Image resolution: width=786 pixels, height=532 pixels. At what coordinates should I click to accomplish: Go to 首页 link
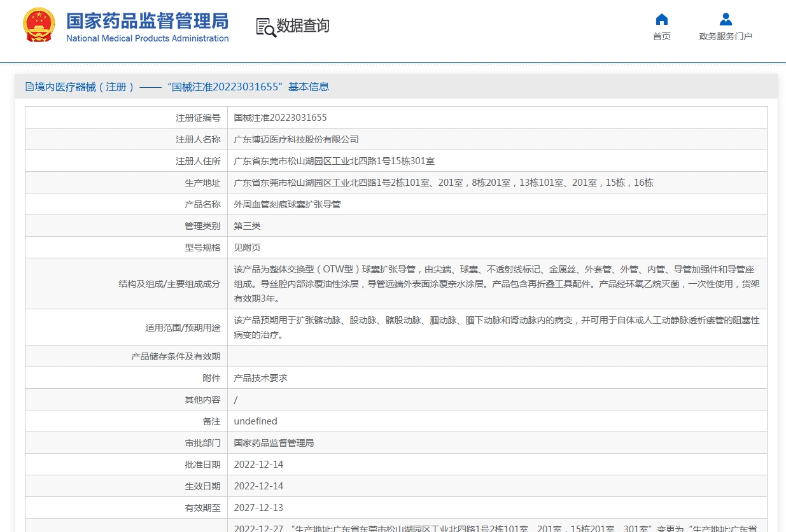click(662, 36)
